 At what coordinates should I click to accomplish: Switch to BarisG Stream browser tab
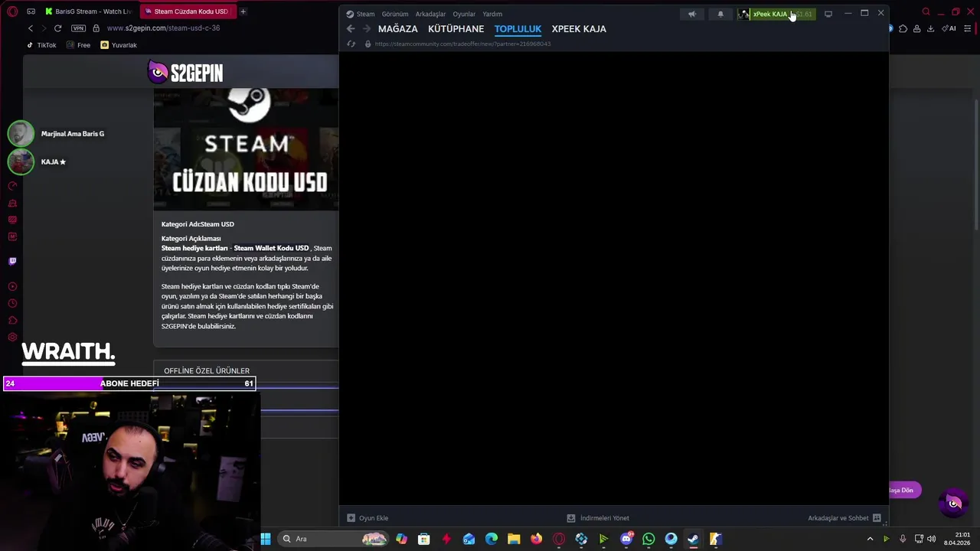(89, 11)
